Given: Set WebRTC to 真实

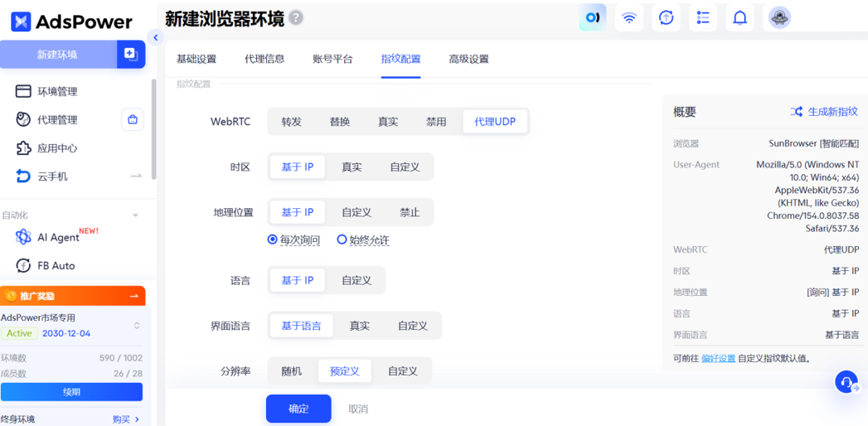Looking at the screenshot, I should click(x=388, y=122).
